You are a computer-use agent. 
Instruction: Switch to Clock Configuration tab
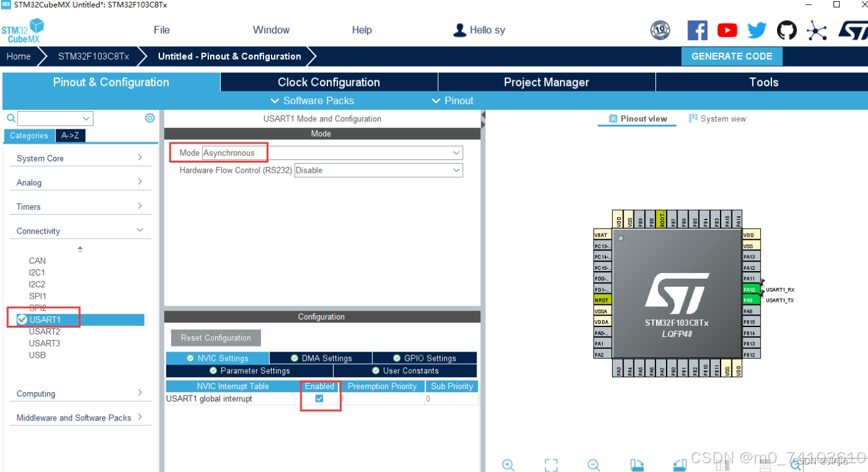click(x=329, y=82)
